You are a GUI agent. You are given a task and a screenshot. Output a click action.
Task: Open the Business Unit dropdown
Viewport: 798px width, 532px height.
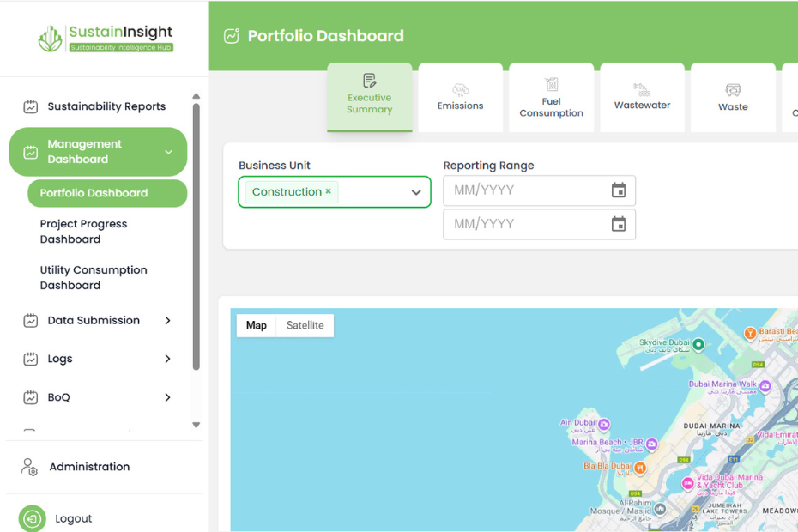(x=415, y=192)
